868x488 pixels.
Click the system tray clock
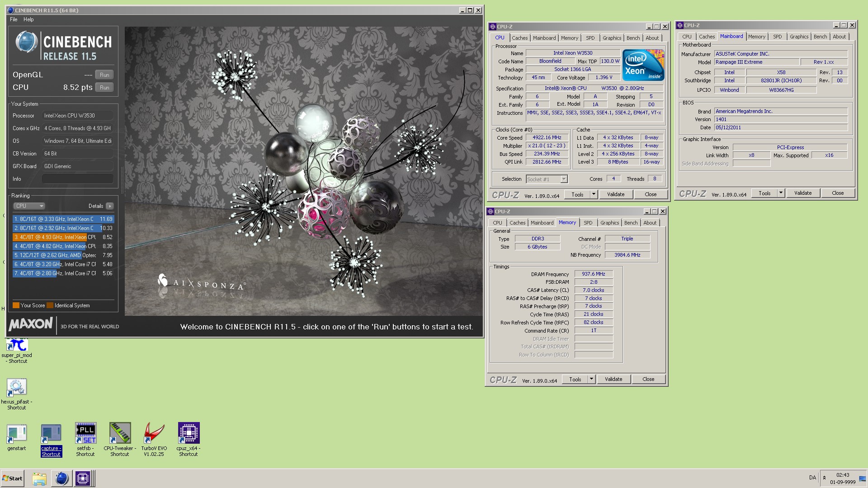[x=842, y=479]
